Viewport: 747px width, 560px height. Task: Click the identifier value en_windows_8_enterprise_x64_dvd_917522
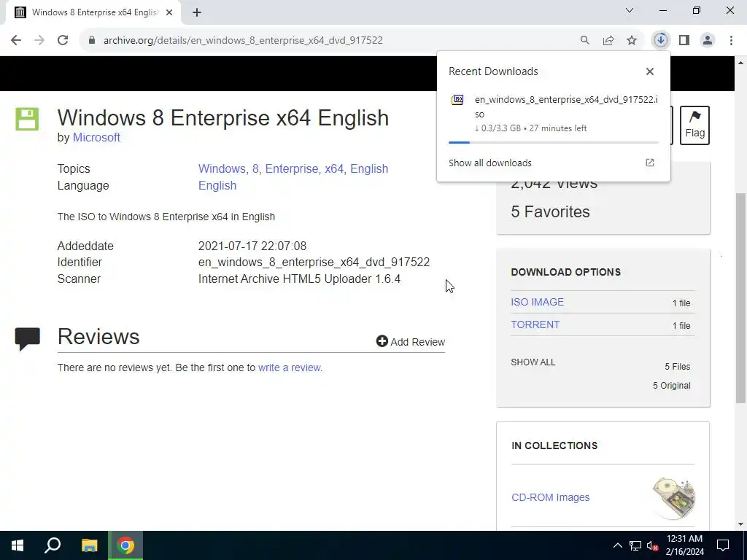pos(314,262)
